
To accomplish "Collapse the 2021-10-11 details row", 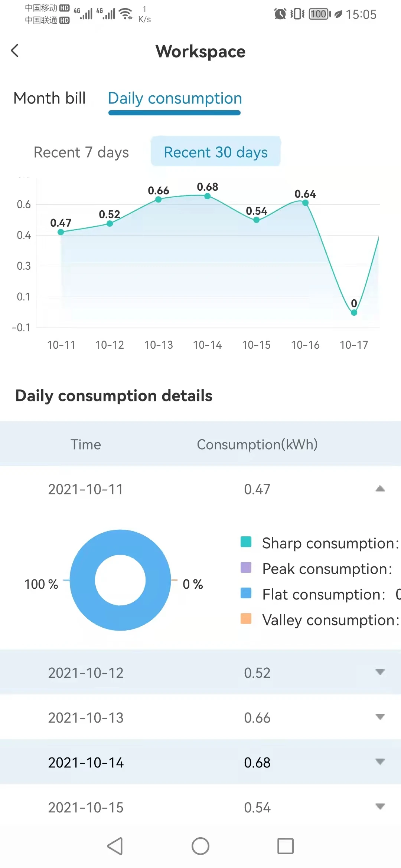I will coord(380,489).
